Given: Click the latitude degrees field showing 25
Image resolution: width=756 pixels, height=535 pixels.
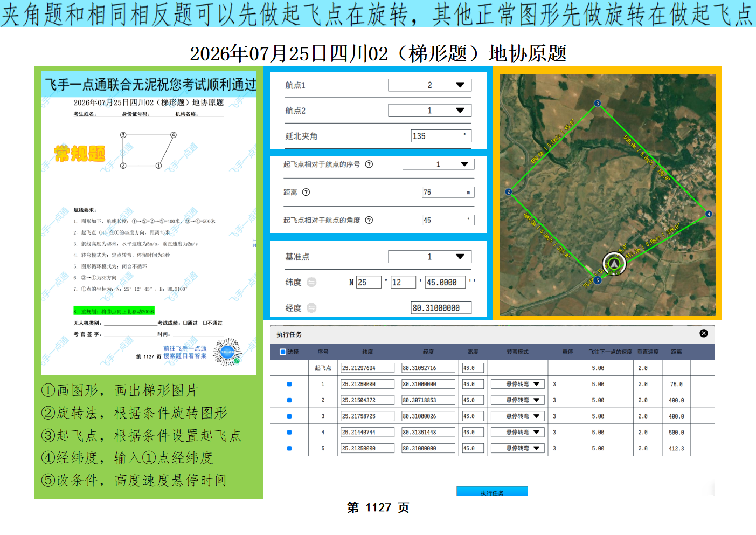Looking at the screenshot, I should pyautogui.click(x=369, y=282).
